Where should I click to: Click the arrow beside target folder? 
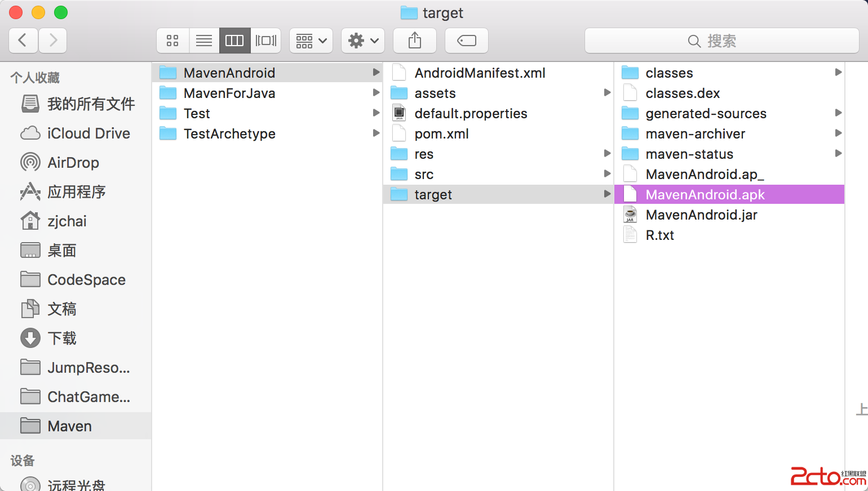[607, 194]
